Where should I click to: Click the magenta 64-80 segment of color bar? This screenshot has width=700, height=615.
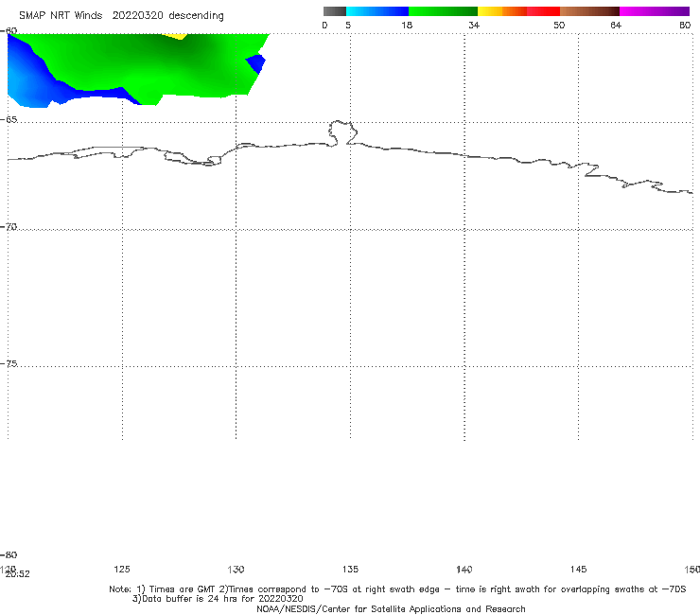(x=655, y=11)
